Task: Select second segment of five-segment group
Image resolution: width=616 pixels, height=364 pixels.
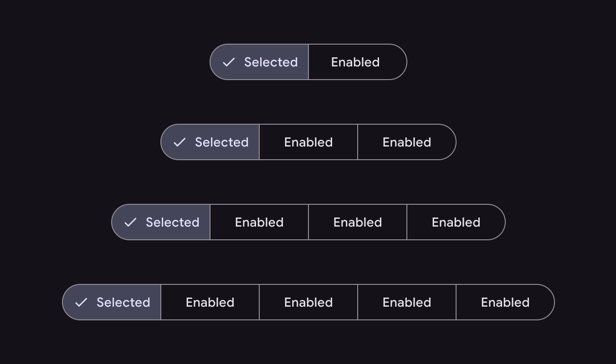Action: click(210, 302)
